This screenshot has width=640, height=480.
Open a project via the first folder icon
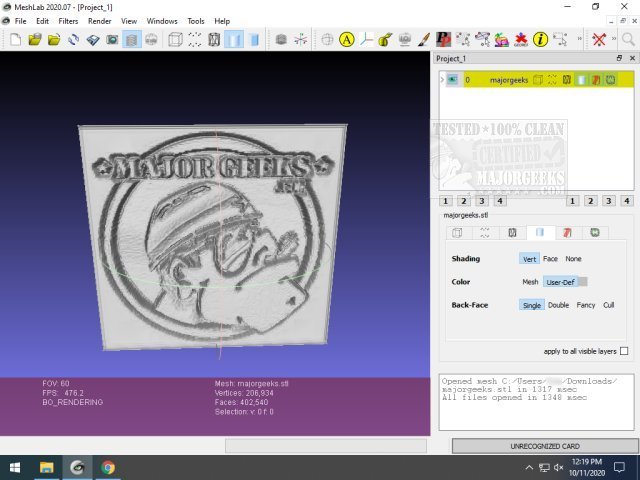coord(35,40)
